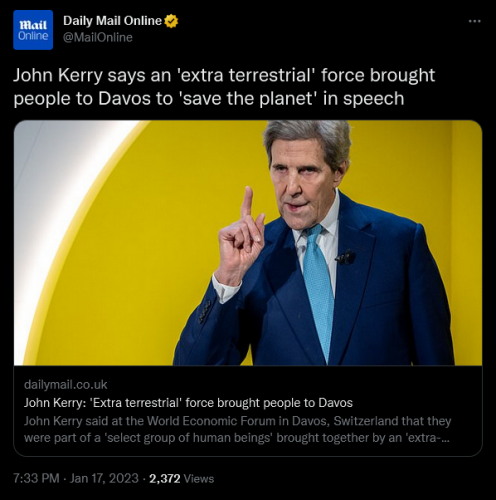Screen dimensions: 496x500
Task: Click the 7:33 PM timestamp
Action: pyautogui.click(x=36, y=478)
